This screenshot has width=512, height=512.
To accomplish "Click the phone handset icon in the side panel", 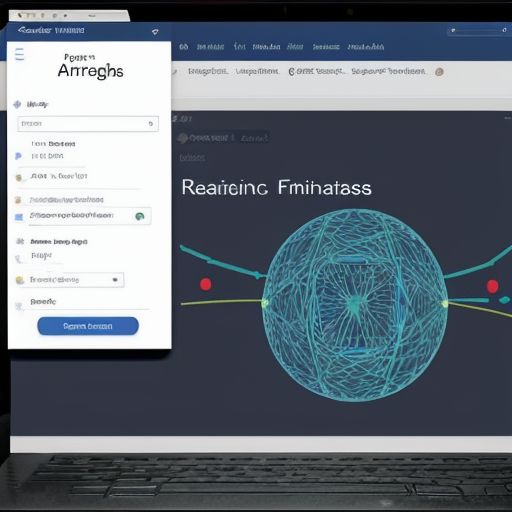I will click(x=18, y=259).
